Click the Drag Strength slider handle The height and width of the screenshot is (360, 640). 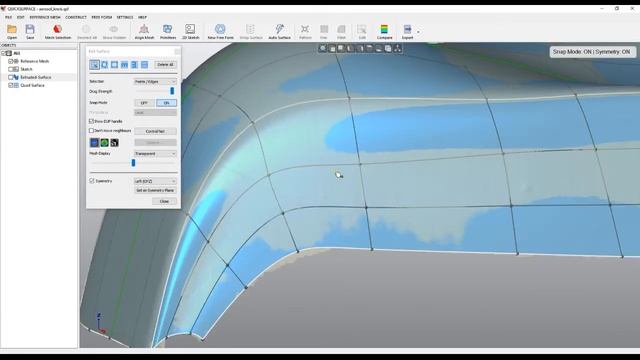[x=172, y=91]
